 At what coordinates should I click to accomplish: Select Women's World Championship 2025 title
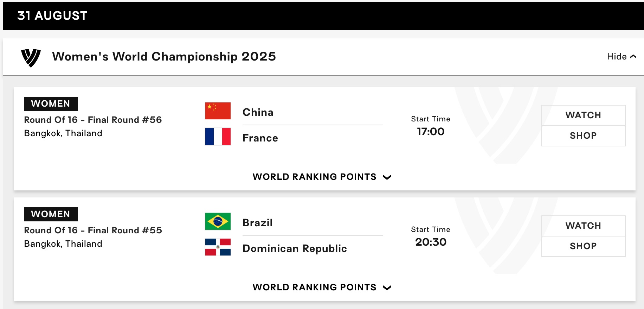pyautogui.click(x=164, y=57)
